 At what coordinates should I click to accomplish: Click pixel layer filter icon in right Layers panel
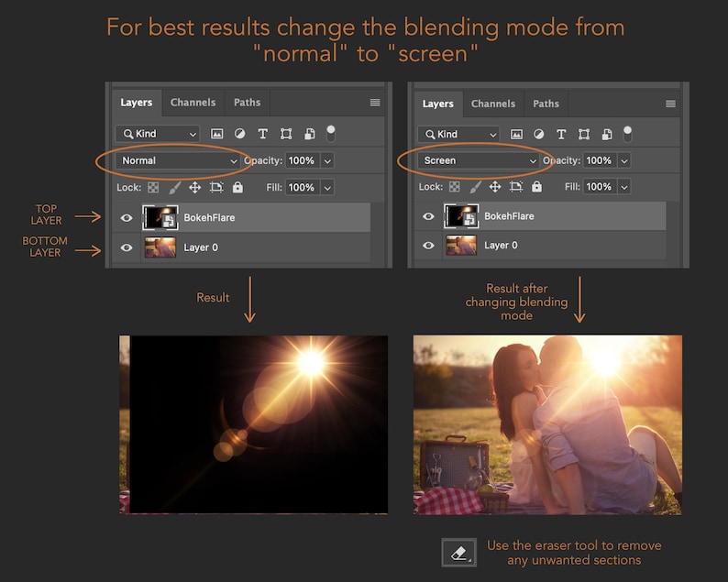516,135
